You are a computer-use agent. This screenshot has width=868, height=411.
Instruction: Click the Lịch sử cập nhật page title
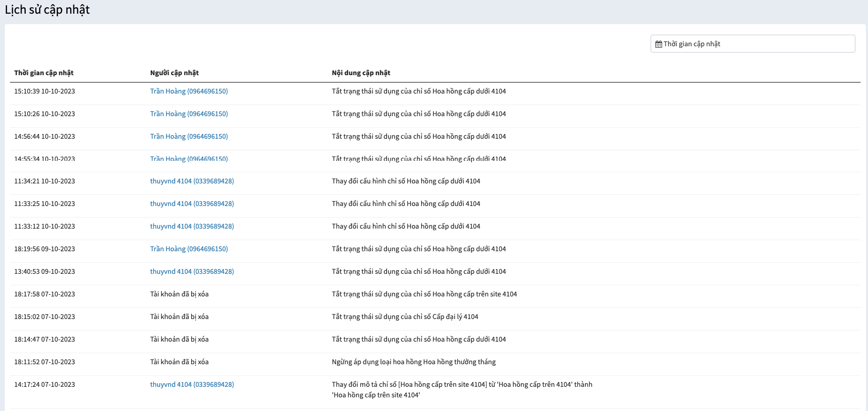(47, 10)
